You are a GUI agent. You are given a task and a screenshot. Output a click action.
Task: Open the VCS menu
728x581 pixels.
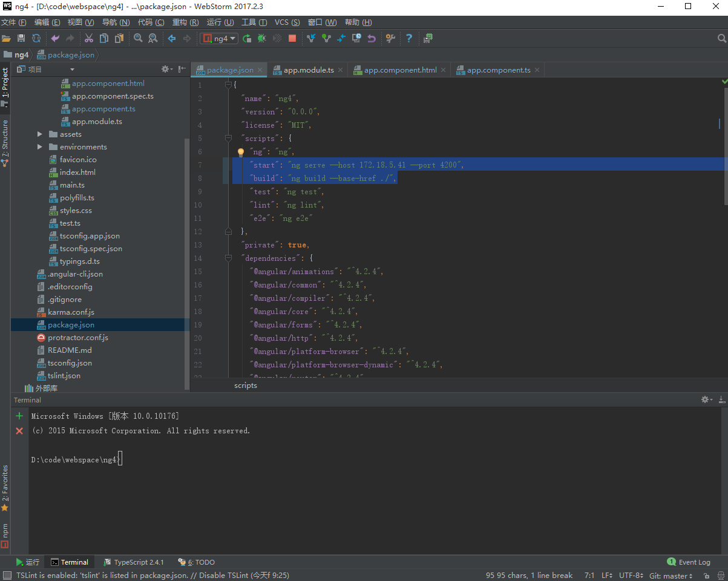click(x=287, y=22)
